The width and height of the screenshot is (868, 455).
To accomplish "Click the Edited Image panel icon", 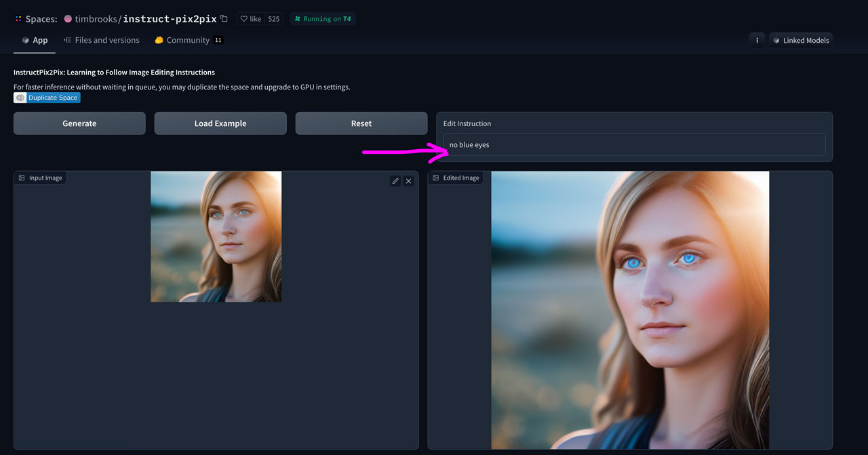I will tap(435, 177).
